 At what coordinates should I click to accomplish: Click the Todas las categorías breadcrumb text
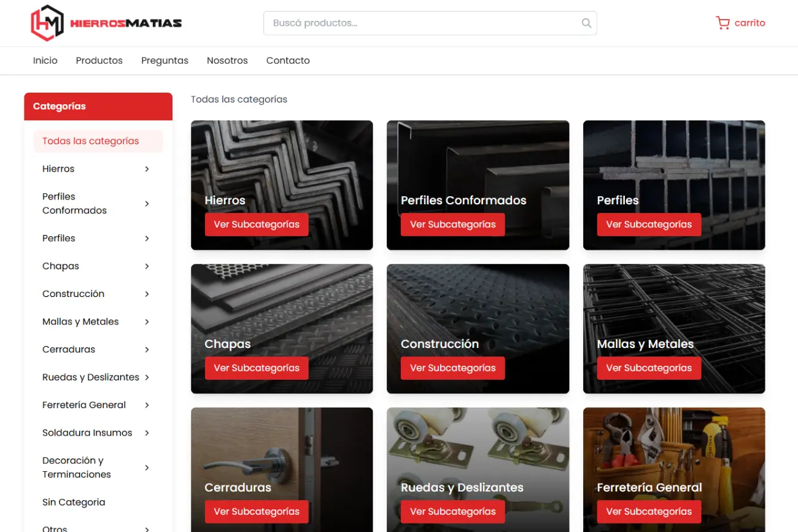[239, 99]
